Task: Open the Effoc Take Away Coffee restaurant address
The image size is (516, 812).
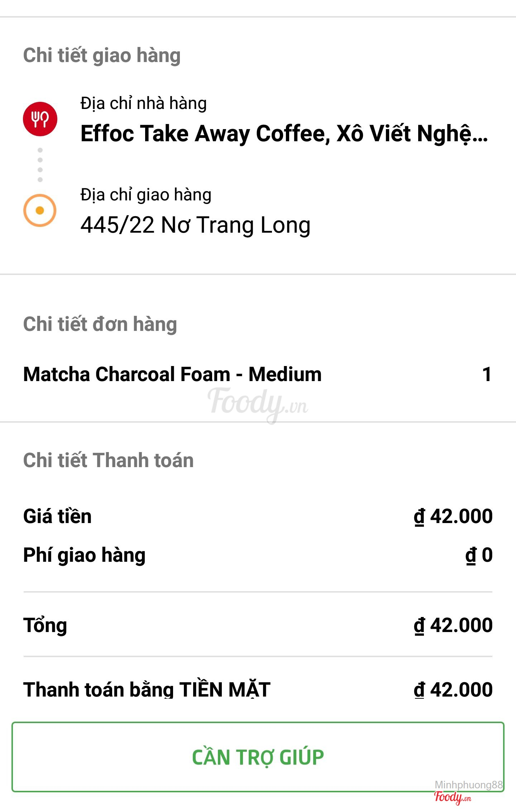Action: [x=284, y=134]
